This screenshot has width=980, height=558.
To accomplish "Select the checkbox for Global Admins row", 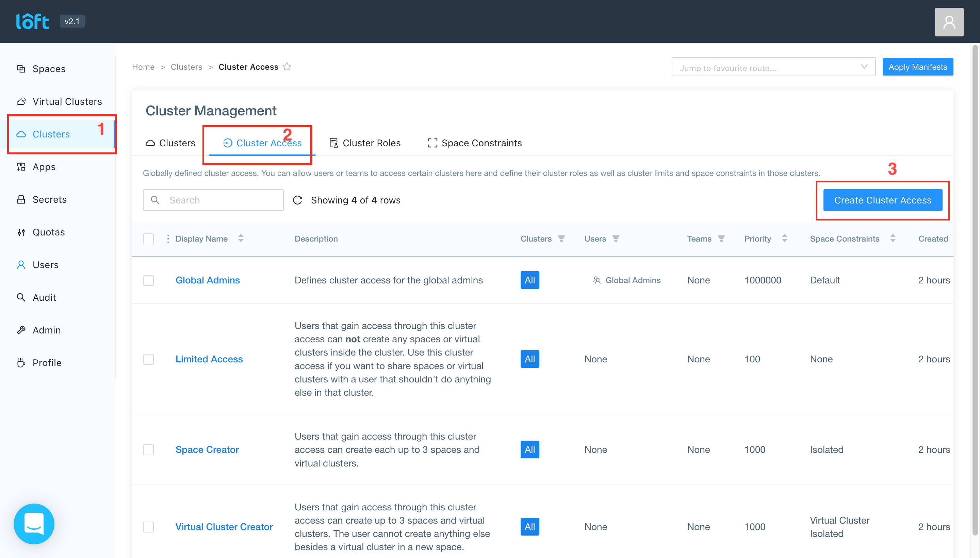I will click(148, 280).
